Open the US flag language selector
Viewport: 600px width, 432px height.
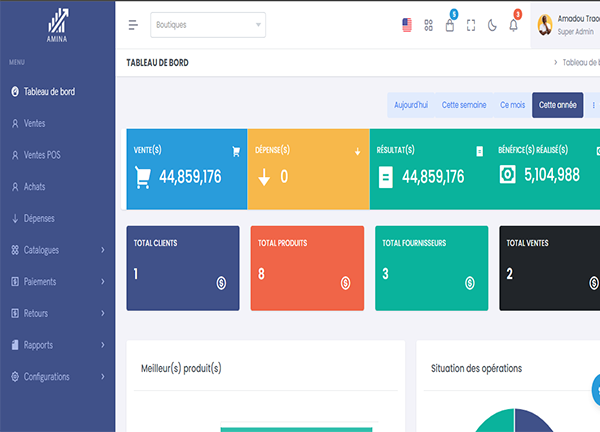coord(406,25)
